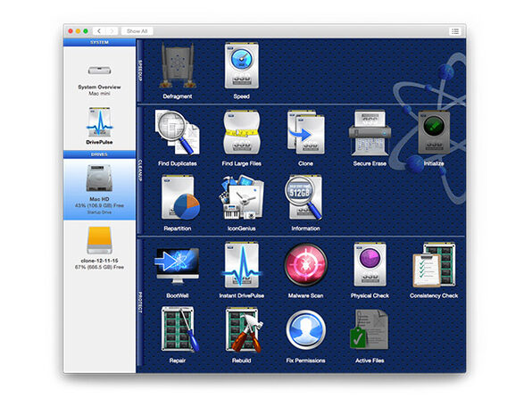Click the Show All button
Image resolution: width=532 pixels, height=399 pixels.
point(137,31)
